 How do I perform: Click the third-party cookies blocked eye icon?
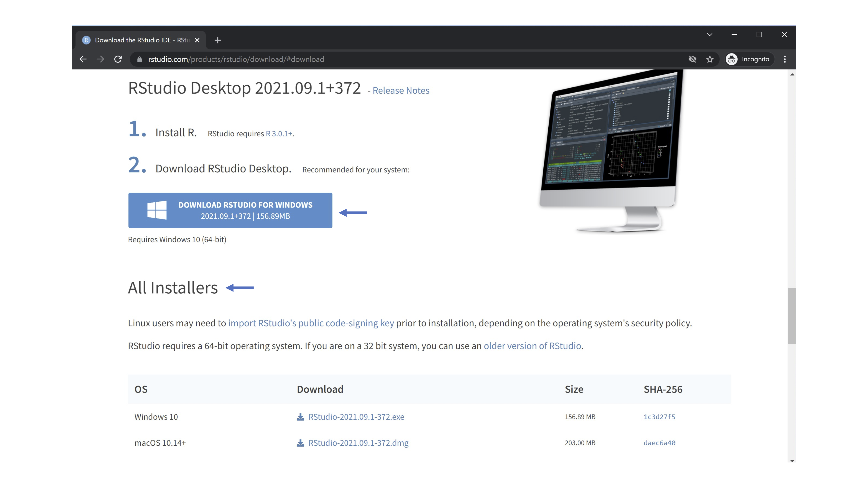click(x=692, y=59)
